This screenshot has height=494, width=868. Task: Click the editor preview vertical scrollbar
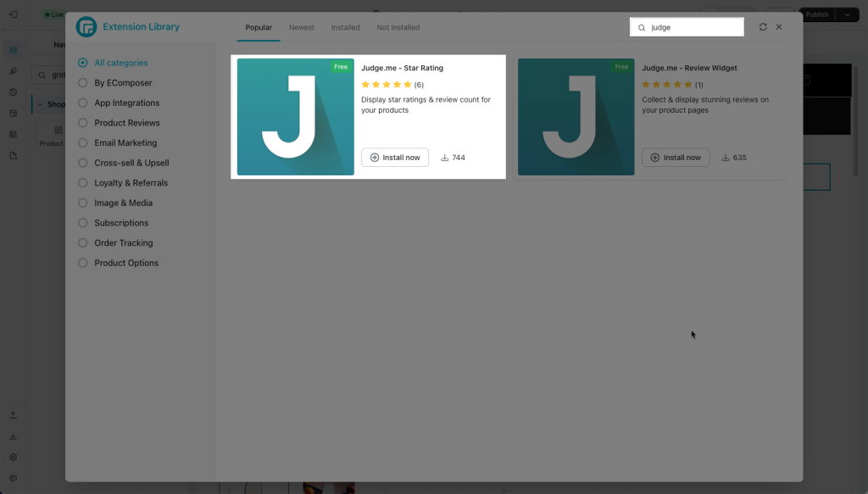pyautogui.click(x=856, y=122)
